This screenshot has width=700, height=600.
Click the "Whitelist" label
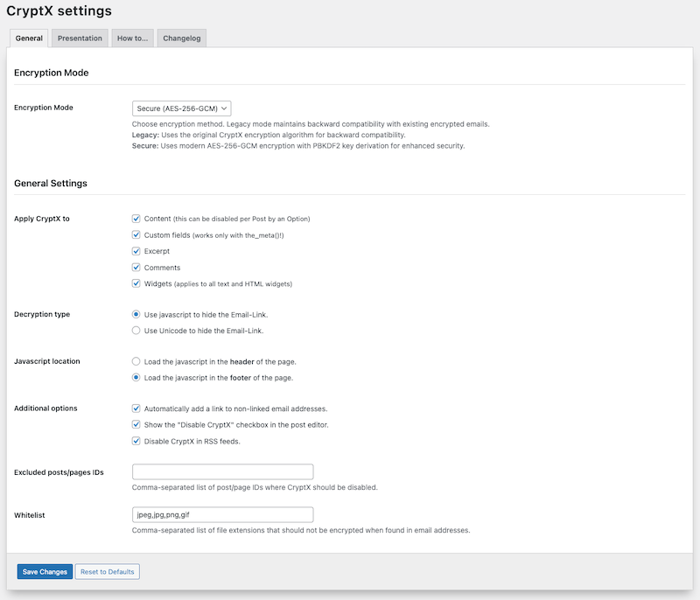coord(30,515)
